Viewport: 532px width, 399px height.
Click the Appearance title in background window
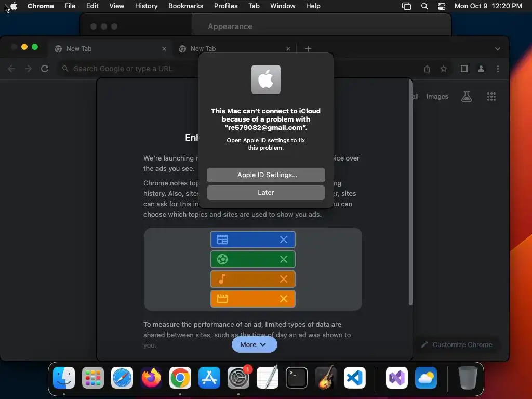[230, 26]
